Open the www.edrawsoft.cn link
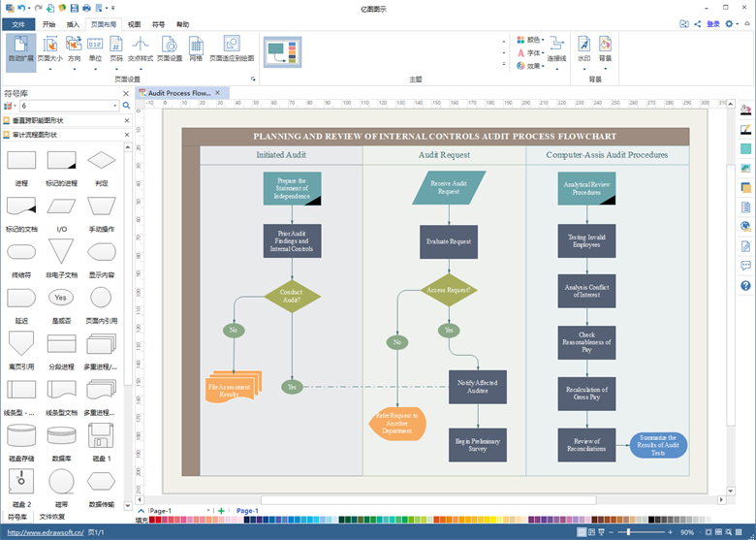The width and height of the screenshot is (756, 540). 46,532
